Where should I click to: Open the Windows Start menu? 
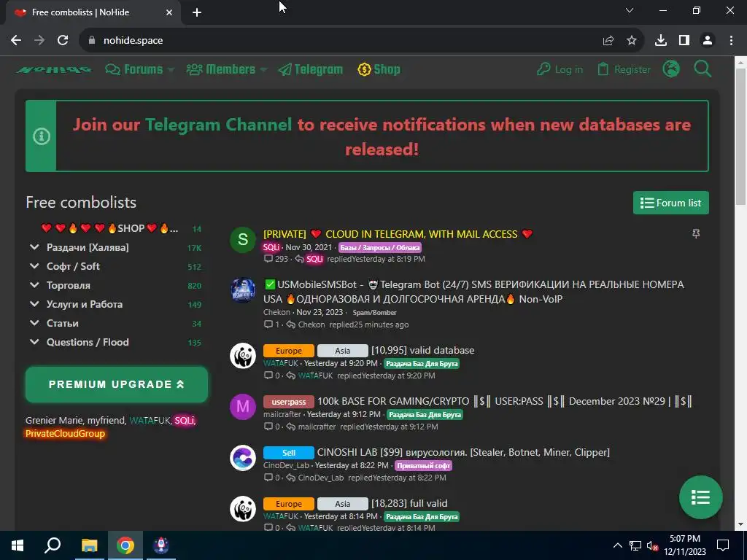tap(18, 545)
